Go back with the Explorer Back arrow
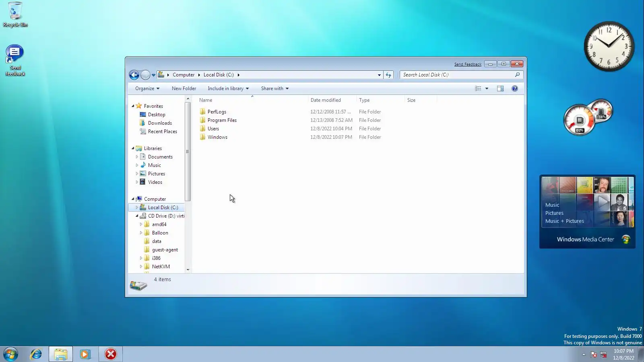 click(x=134, y=75)
